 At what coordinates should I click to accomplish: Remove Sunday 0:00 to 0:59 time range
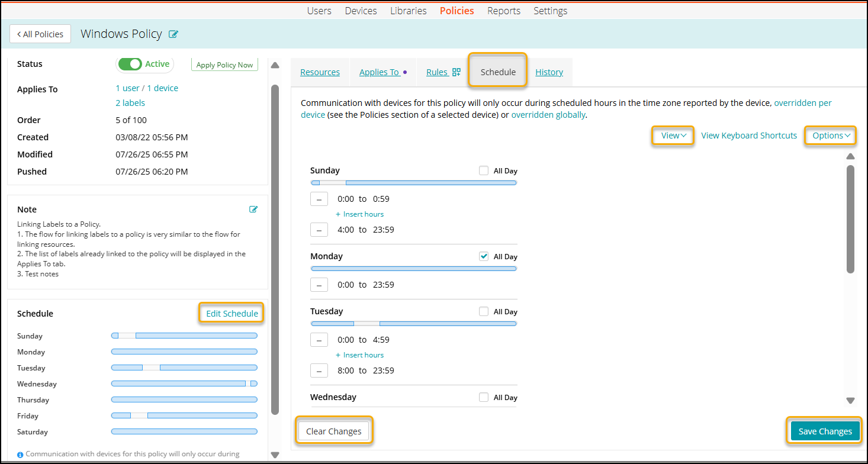pos(319,199)
